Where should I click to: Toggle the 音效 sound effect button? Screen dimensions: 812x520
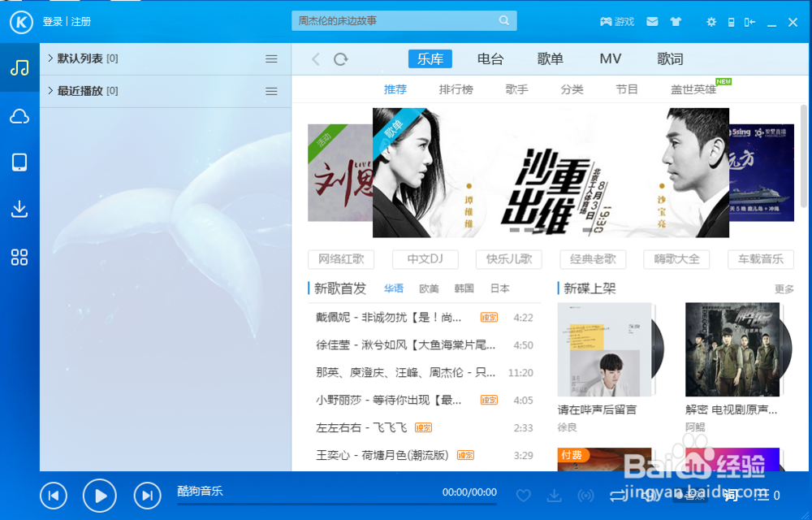[689, 496]
